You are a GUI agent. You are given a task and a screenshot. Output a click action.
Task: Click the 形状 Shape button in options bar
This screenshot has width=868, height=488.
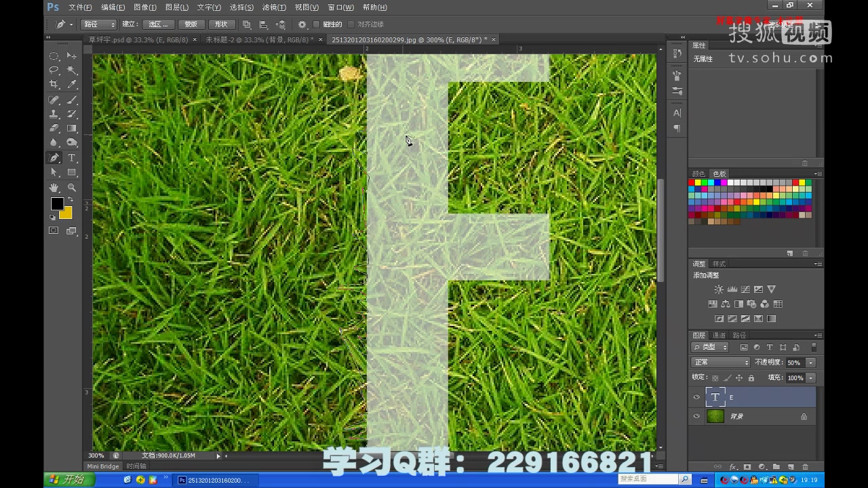(222, 24)
